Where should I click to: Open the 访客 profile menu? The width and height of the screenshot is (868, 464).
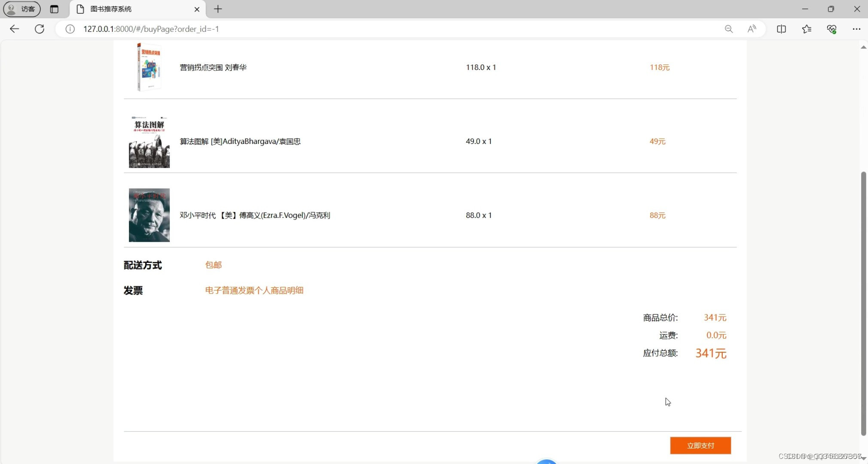(21, 9)
